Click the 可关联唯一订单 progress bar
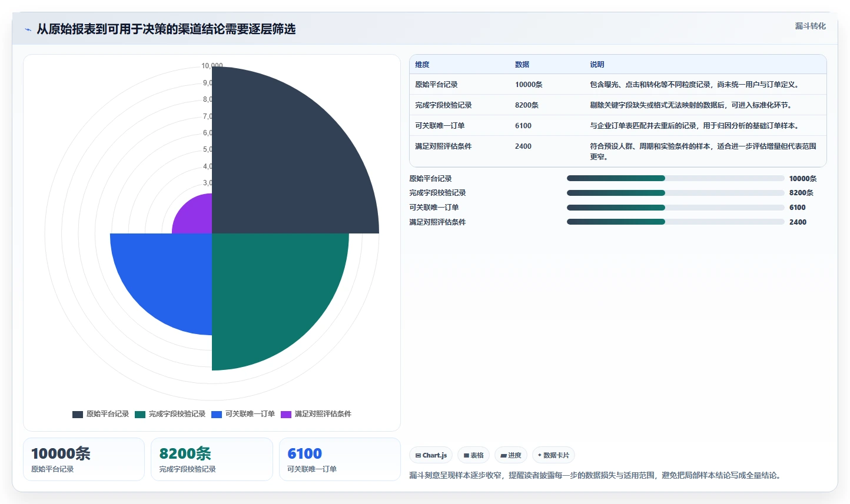Image resolution: width=850 pixels, height=504 pixels. click(675, 207)
